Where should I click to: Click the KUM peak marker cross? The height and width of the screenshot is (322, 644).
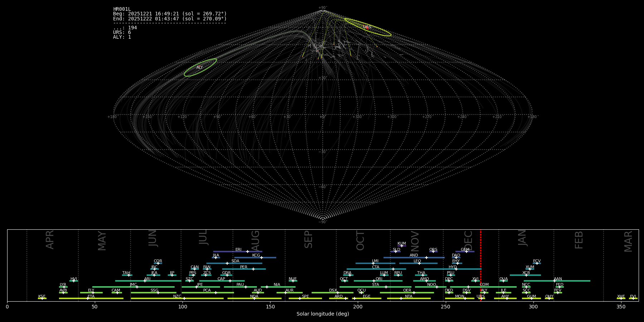(402, 246)
